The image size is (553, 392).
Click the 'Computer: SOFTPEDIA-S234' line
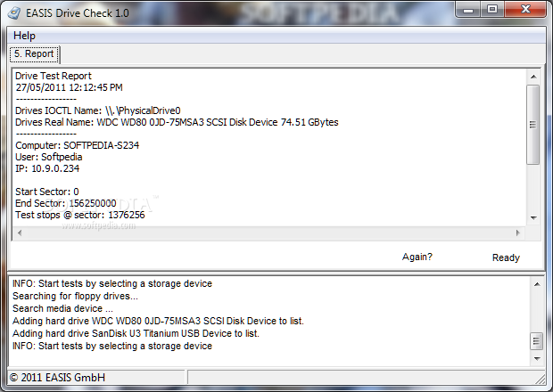78,145
